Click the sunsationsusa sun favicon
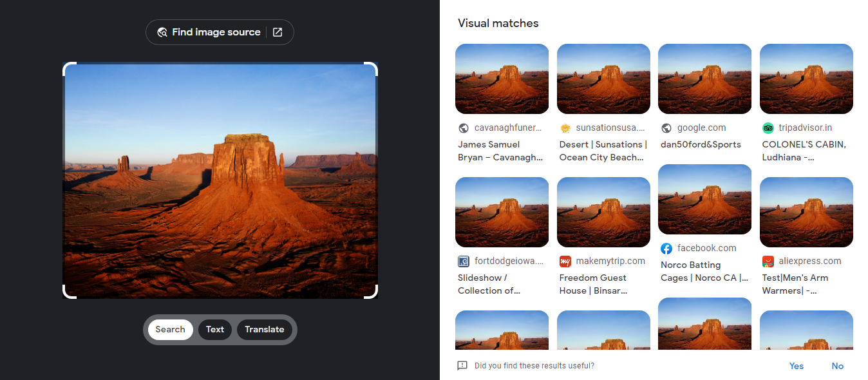Screen dimensions: 868x380 tap(565, 128)
